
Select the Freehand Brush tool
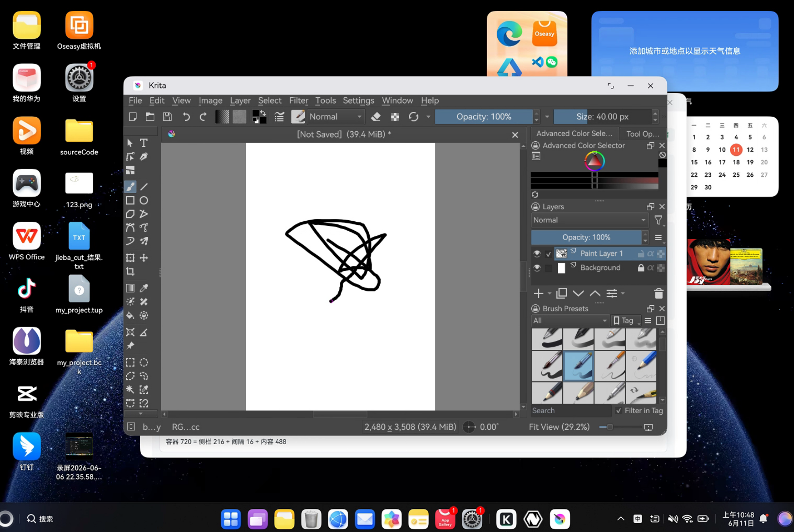click(x=130, y=187)
